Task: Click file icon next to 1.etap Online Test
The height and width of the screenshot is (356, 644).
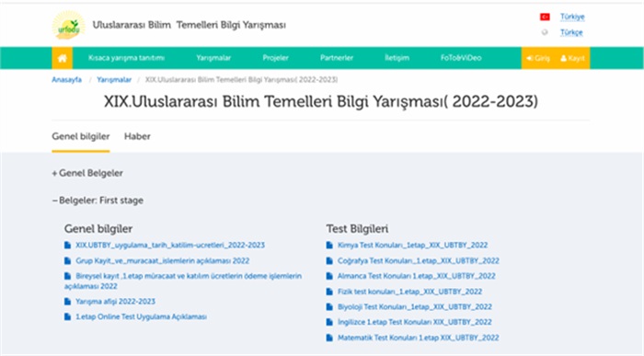Action: pos(68,316)
